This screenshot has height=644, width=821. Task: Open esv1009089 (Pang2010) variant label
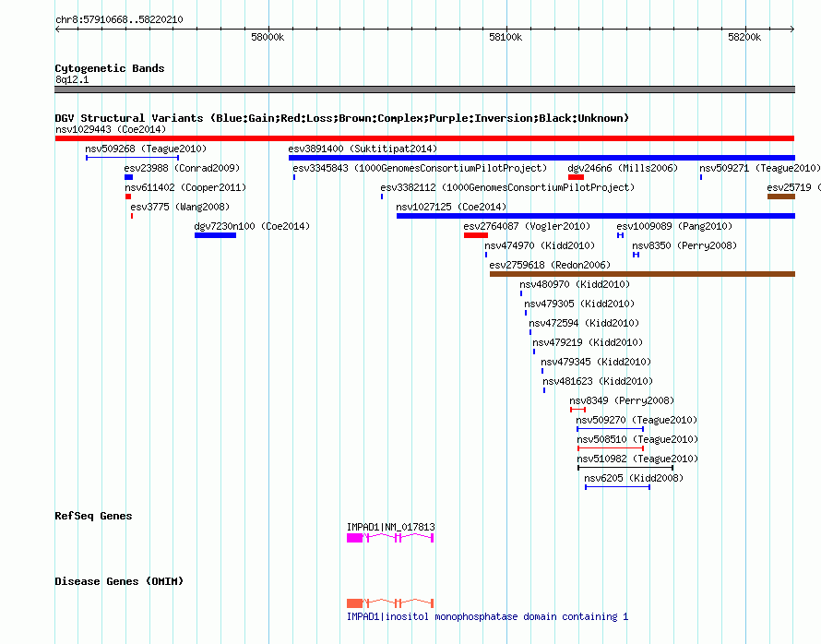pyautogui.click(x=674, y=226)
